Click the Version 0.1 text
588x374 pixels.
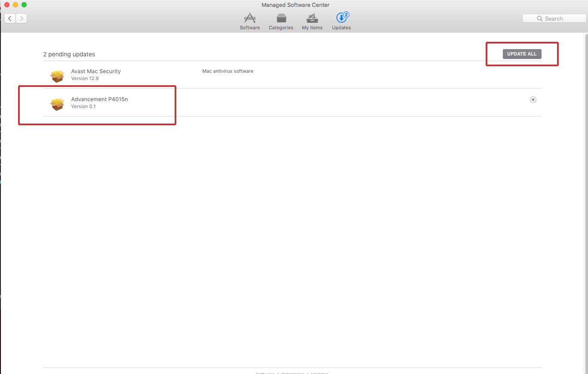point(83,107)
